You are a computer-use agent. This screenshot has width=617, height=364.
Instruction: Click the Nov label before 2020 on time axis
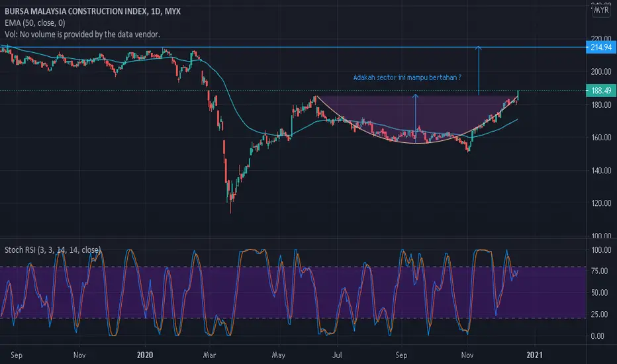[x=79, y=355]
